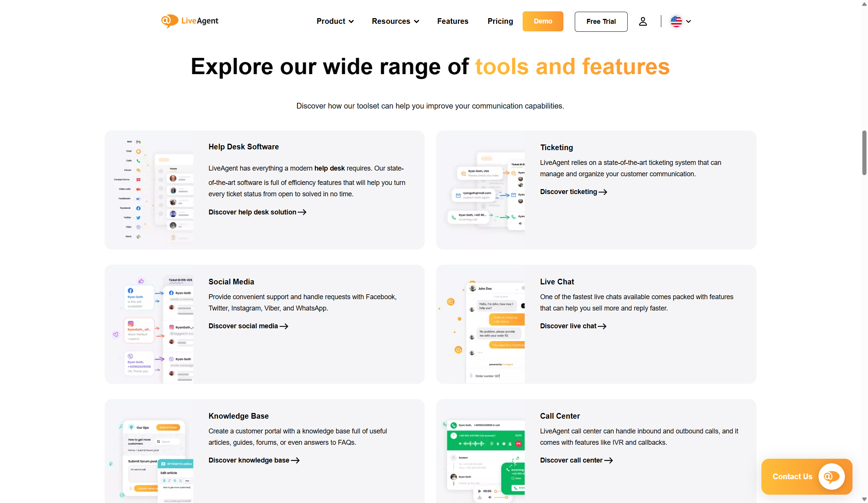Follow the Discover call center link
The height and width of the screenshot is (503, 868).
(571, 460)
